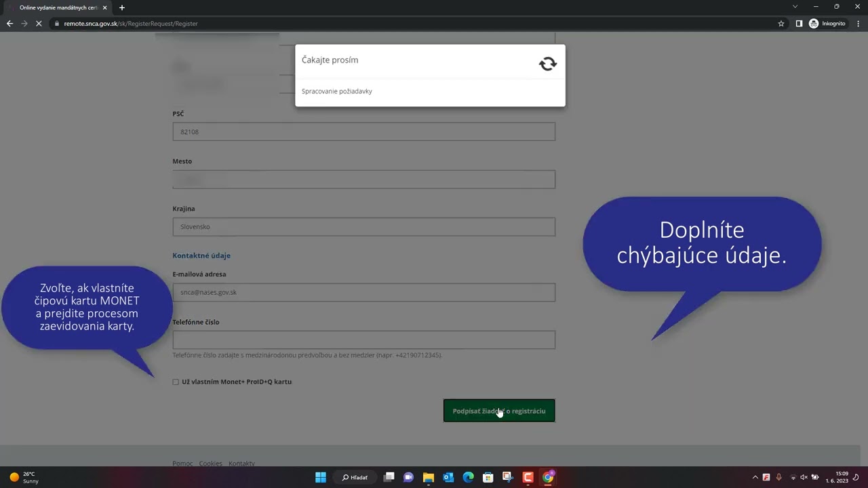Open the tab search chevron
The height and width of the screenshot is (488, 868).
pyautogui.click(x=795, y=7)
